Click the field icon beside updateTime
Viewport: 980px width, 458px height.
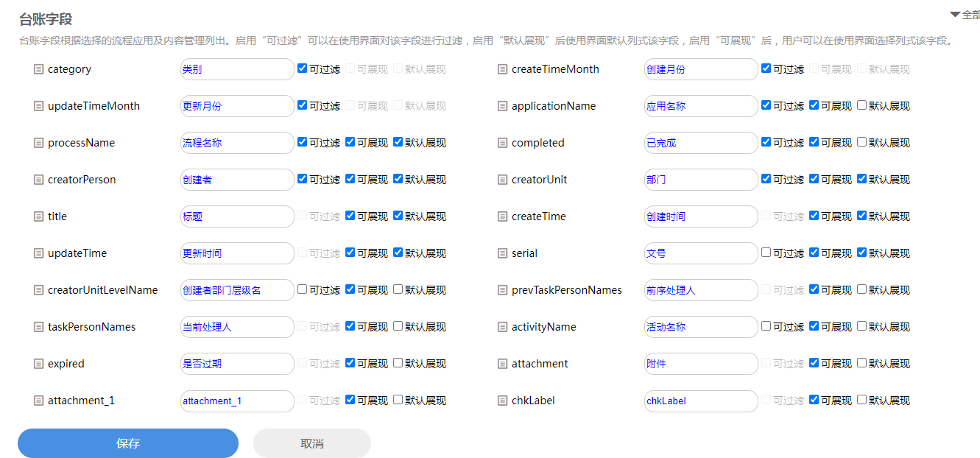click(39, 253)
